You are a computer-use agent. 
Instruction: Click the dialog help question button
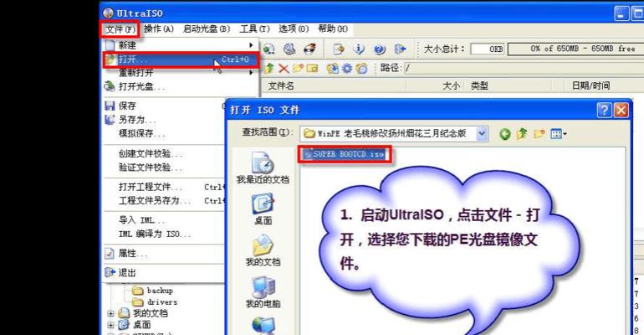coord(604,111)
